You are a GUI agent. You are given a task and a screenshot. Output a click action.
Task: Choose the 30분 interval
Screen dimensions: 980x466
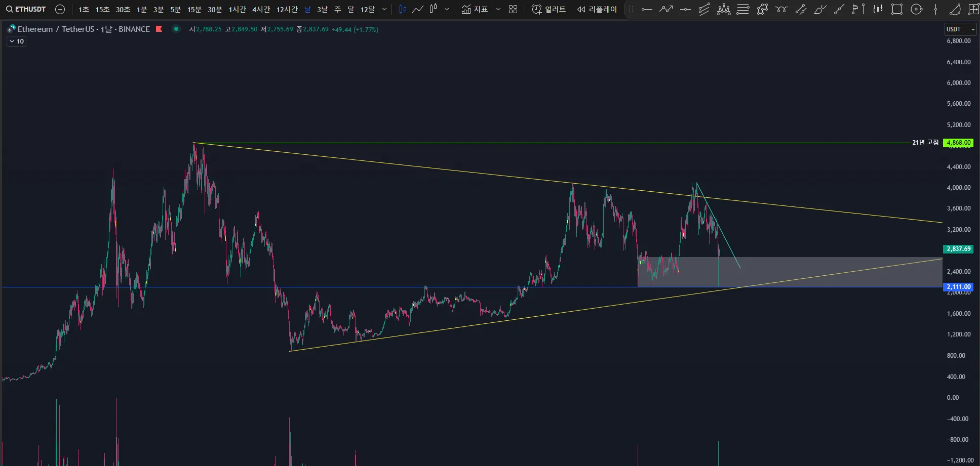(x=215, y=9)
